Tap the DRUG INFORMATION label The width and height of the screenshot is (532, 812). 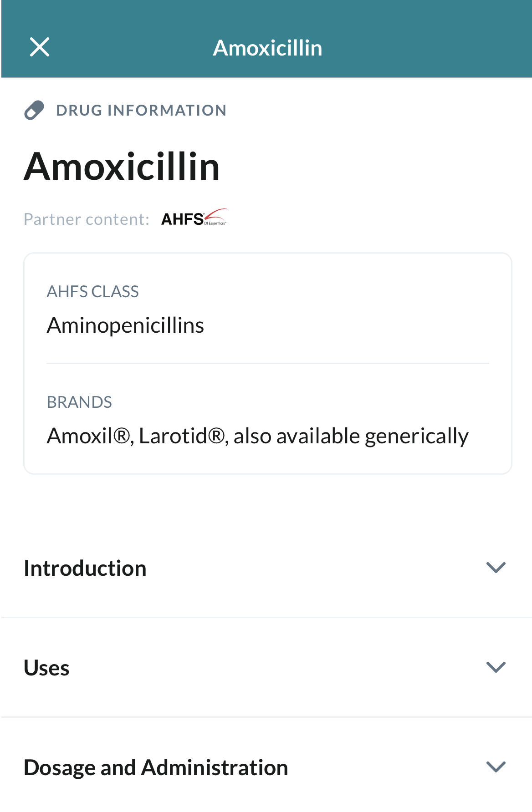141,110
